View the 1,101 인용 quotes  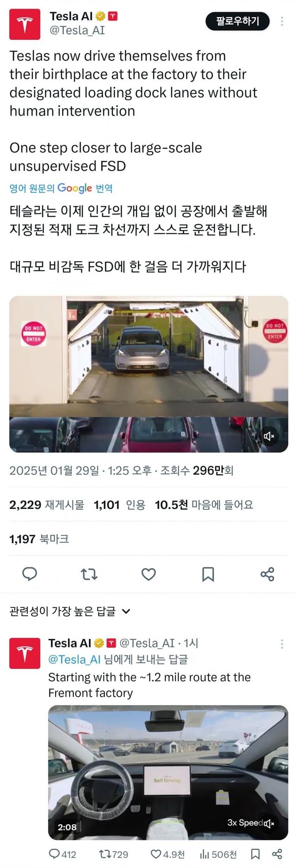(x=120, y=505)
